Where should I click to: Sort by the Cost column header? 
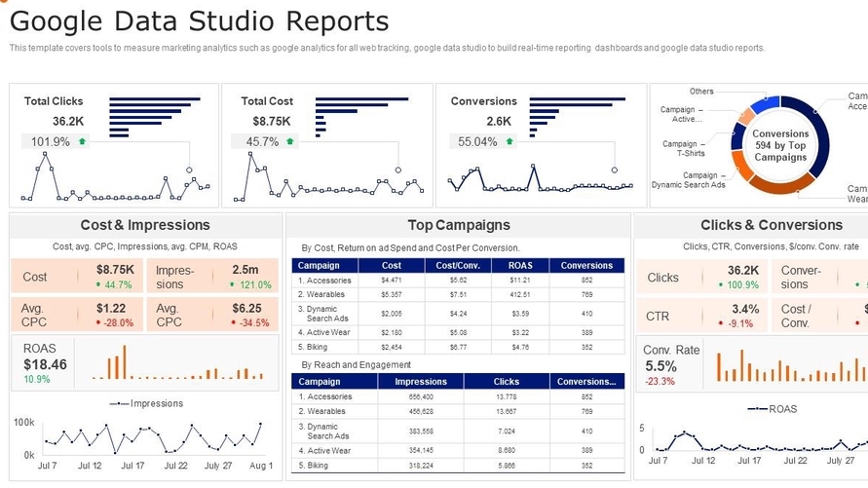click(x=392, y=266)
